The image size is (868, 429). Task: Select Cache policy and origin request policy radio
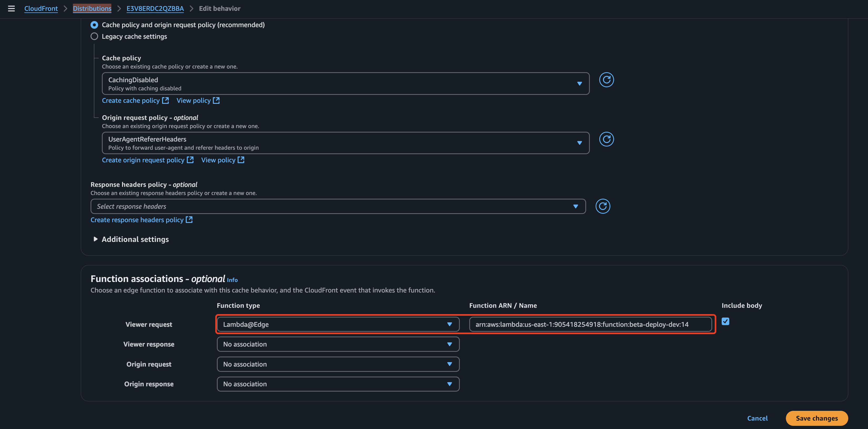click(x=94, y=25)
